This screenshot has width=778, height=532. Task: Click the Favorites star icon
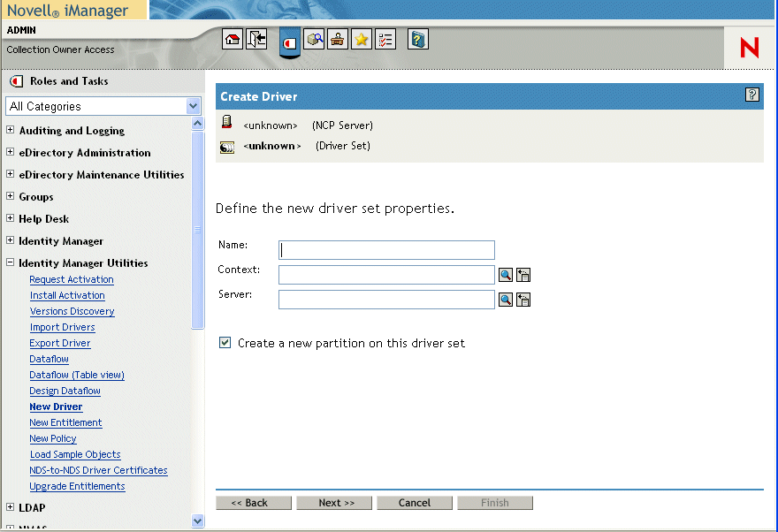pyautogui.click(x=362, y=39)
